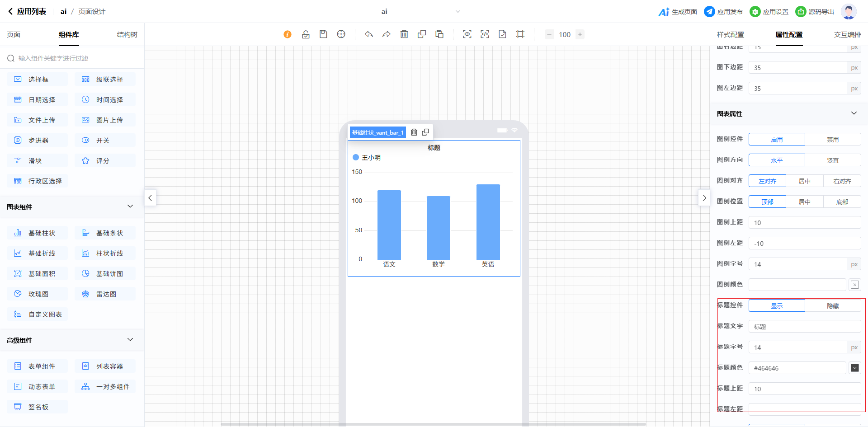Open the 标题颜色 color swatch
868x427 pixels.
click(x=854, y=368)
